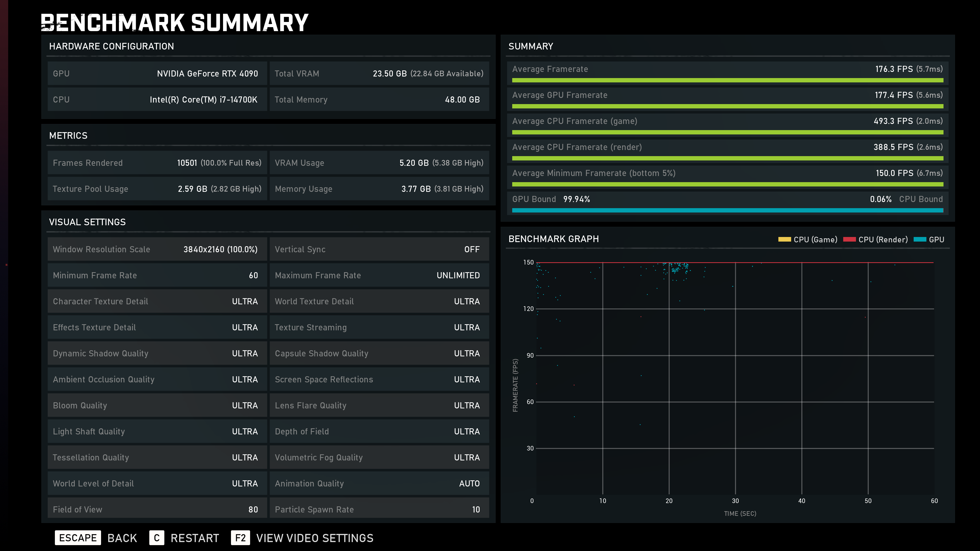Click the Tessellation Quality row
The height and width of the screenshot is (551, 980).
click(x=157, y=457)
